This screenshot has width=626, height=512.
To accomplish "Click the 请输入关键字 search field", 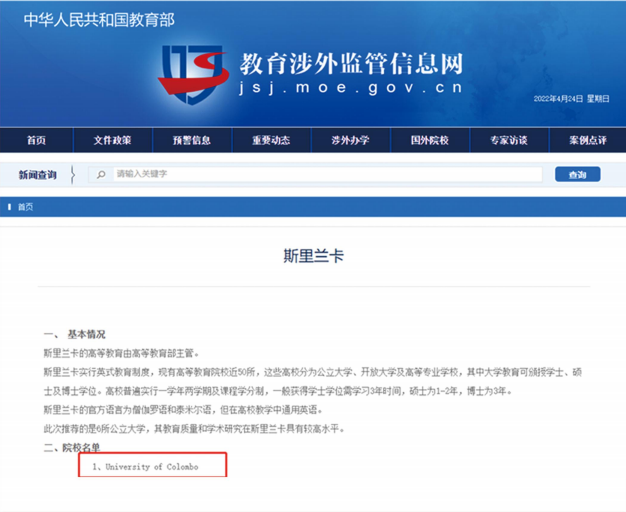I will [x=327, y=174].
